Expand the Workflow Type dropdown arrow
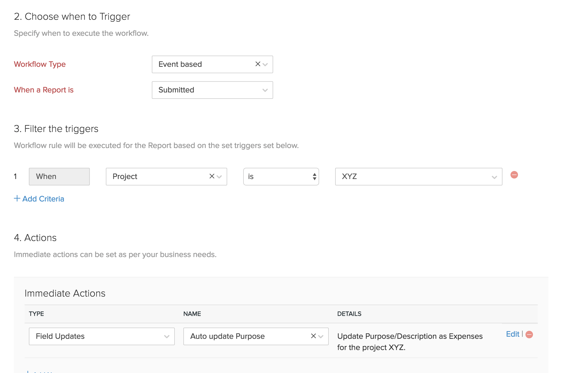Image resolution: width=588 pixels, height=373 pixels. point(265,64)
